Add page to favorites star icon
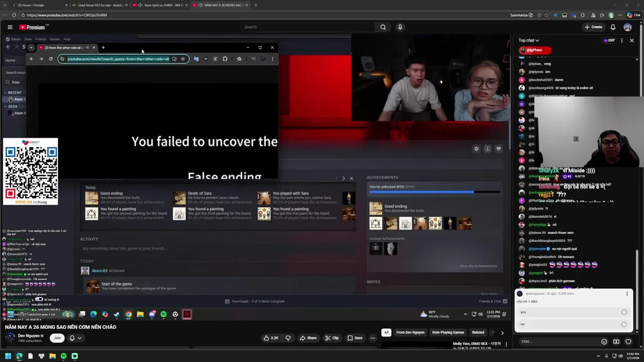This screenshot has height=362, width=644. point(546,15)
